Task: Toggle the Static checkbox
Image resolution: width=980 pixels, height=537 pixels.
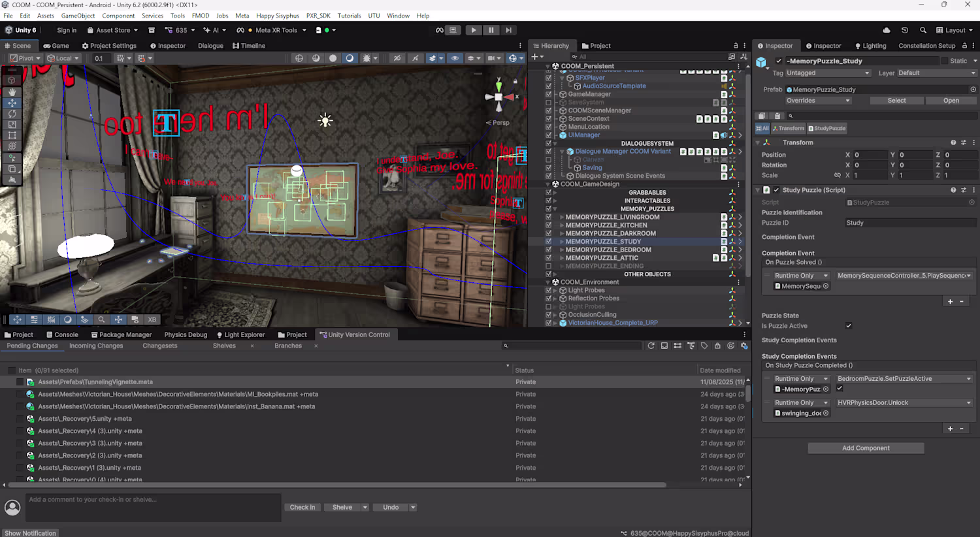Action: (944, 61)
